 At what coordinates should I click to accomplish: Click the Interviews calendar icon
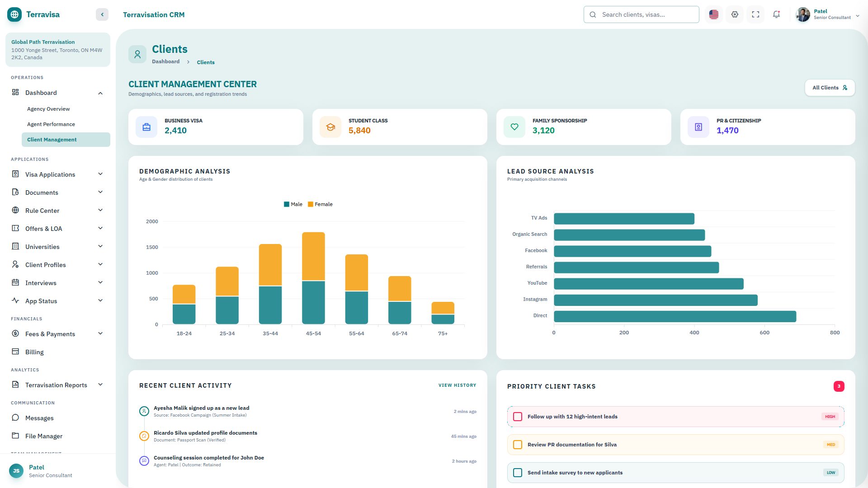(15, 282)
